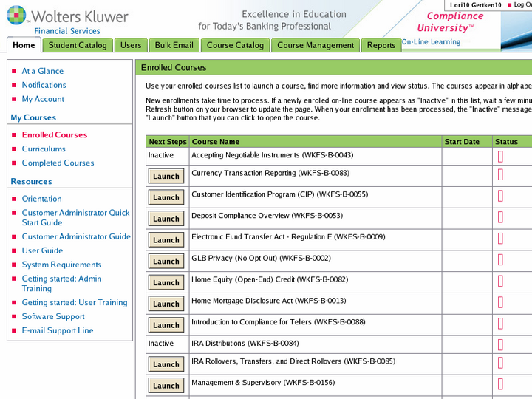Click status icon for Customer Identification Program
This screenshot has height=399, width=532.
point(500,196)
